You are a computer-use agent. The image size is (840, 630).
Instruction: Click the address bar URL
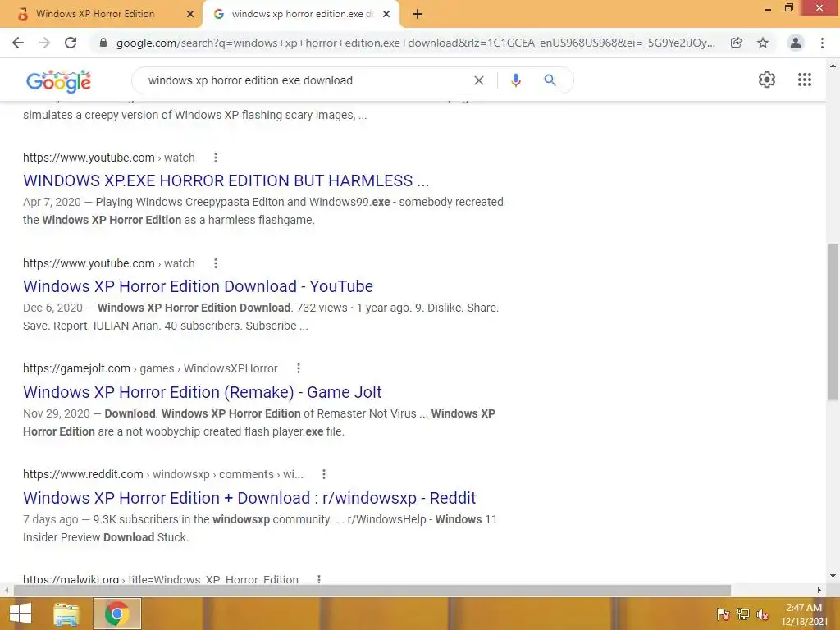point(415,43)
